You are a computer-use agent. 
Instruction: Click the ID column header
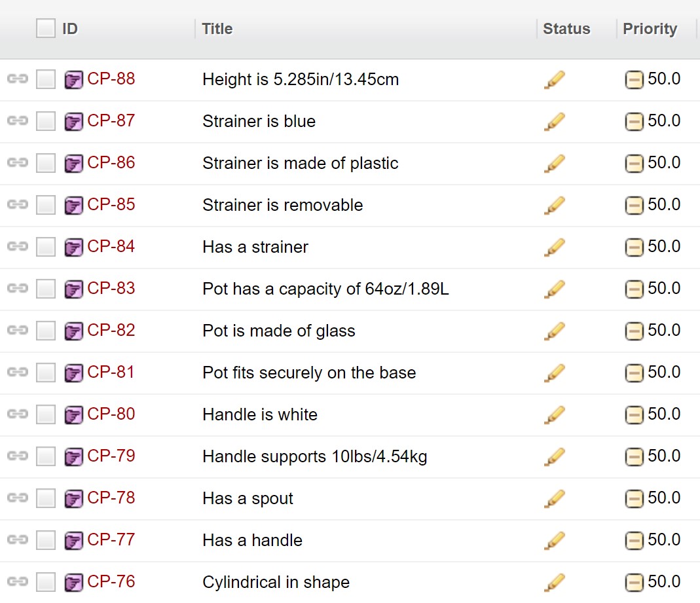tap(70, 29)
